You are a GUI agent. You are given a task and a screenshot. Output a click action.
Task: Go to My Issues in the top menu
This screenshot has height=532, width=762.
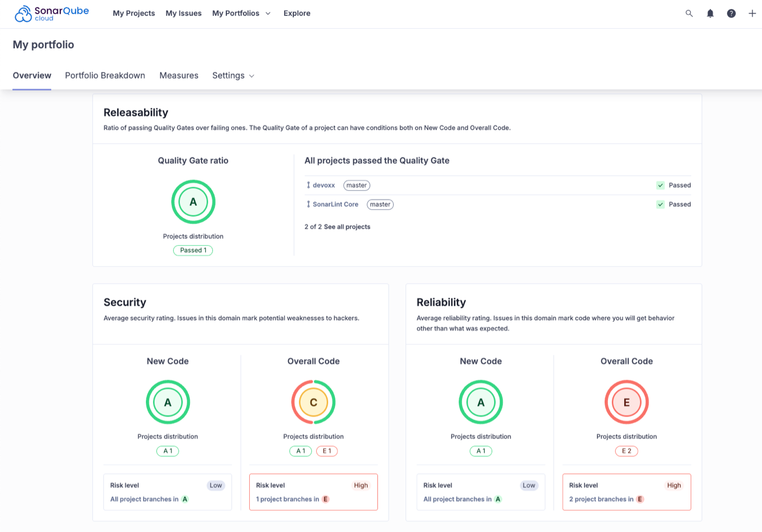point(183,13)
